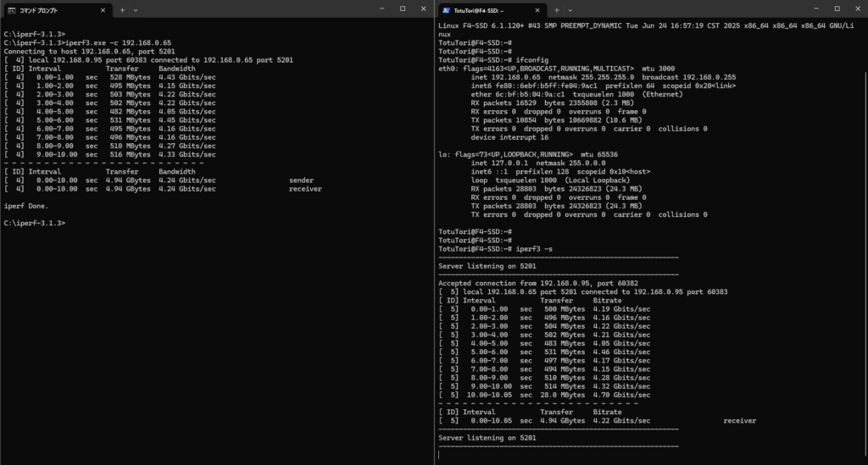868x465 pixels.
Task: Minimize the Command Prompt window
Action: pyautogui.click(x=382, y=8)
